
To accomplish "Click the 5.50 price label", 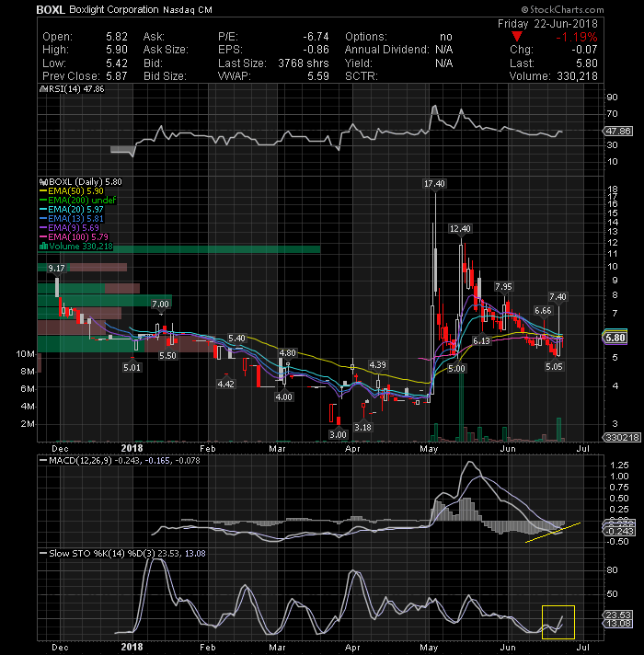I will click(x=167, y=356).
